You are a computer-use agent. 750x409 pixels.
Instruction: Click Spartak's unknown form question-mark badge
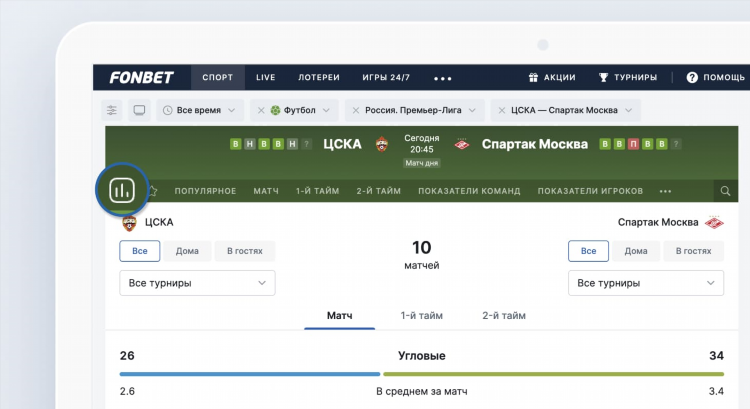coord(675,144)
